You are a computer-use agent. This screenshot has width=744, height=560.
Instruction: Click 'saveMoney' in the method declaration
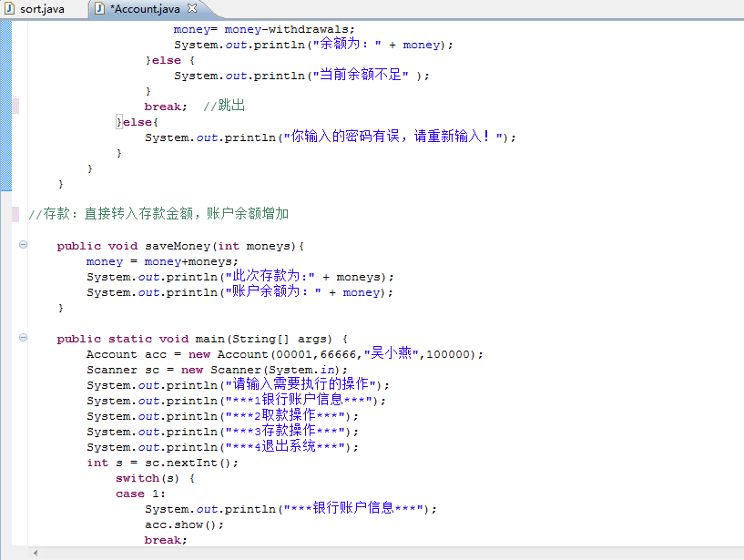(x=178, y=246)
